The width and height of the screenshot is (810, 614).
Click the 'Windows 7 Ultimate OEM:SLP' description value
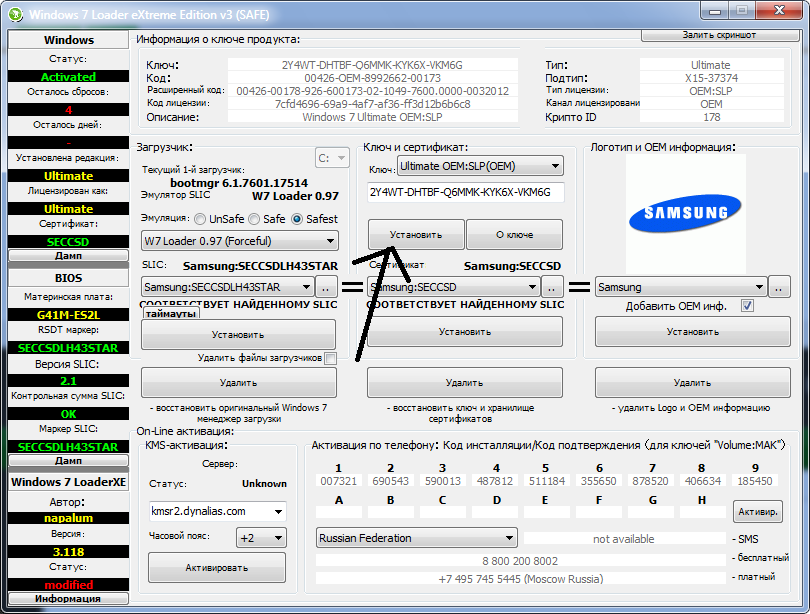coord(372,117)
